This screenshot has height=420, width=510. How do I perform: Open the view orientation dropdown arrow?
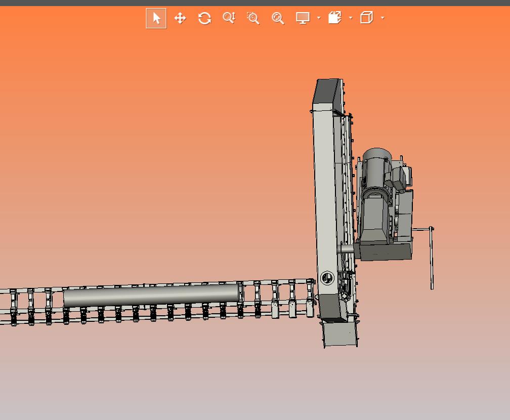[x=382, y=18]
